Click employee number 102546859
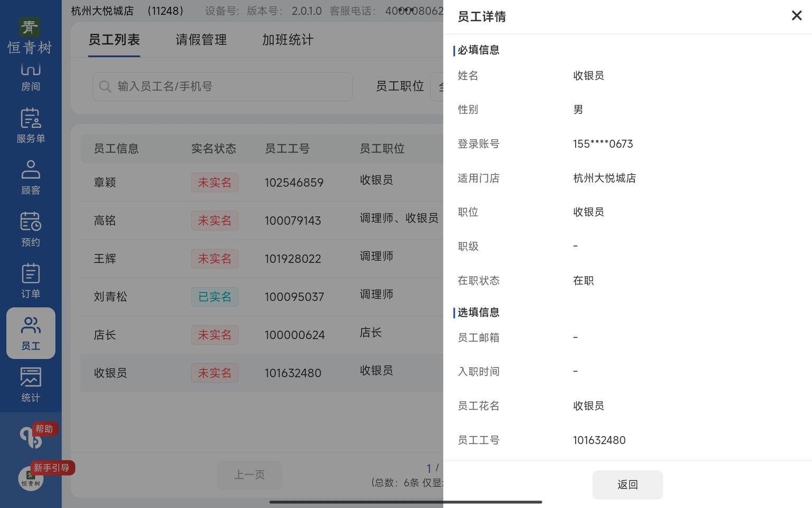Screen dimensions: 812x508 [294, 183]
